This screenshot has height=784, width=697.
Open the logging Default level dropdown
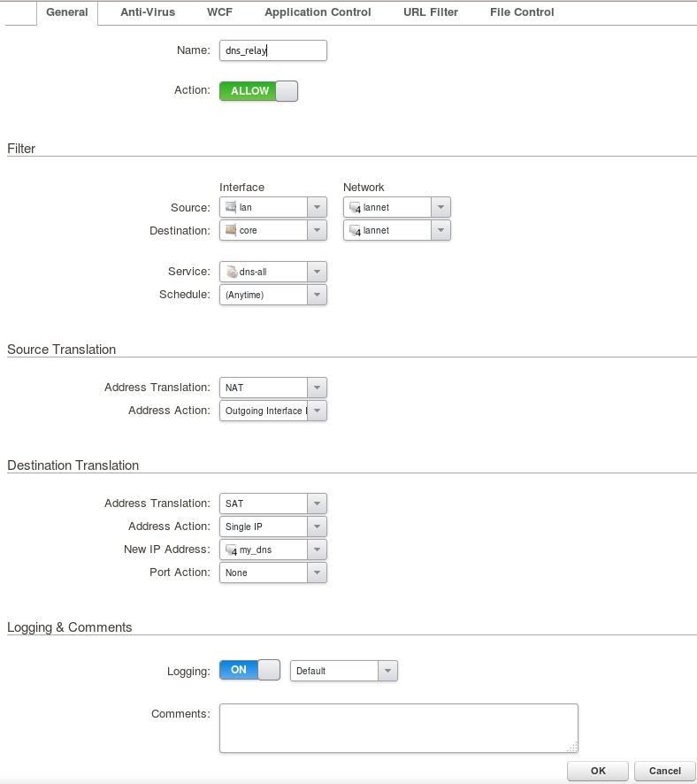pyautogui.click(x=387, y=671)
